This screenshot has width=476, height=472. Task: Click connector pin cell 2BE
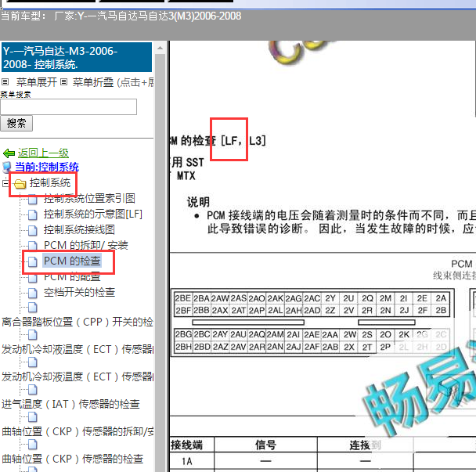point(183,298)
